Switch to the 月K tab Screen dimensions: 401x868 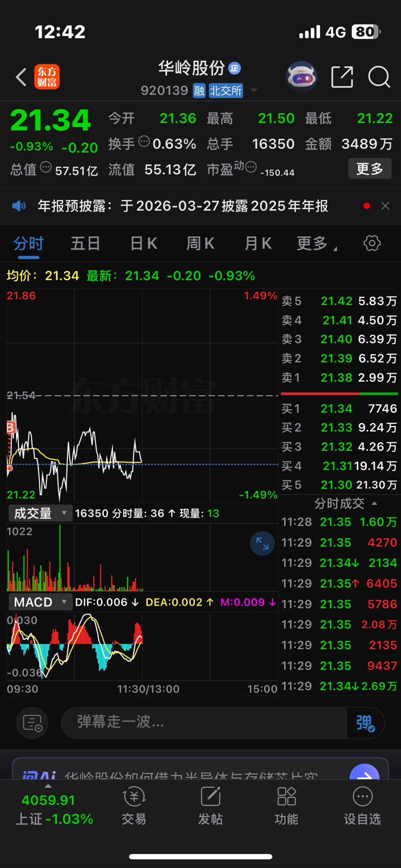click(x=258, y=244)
